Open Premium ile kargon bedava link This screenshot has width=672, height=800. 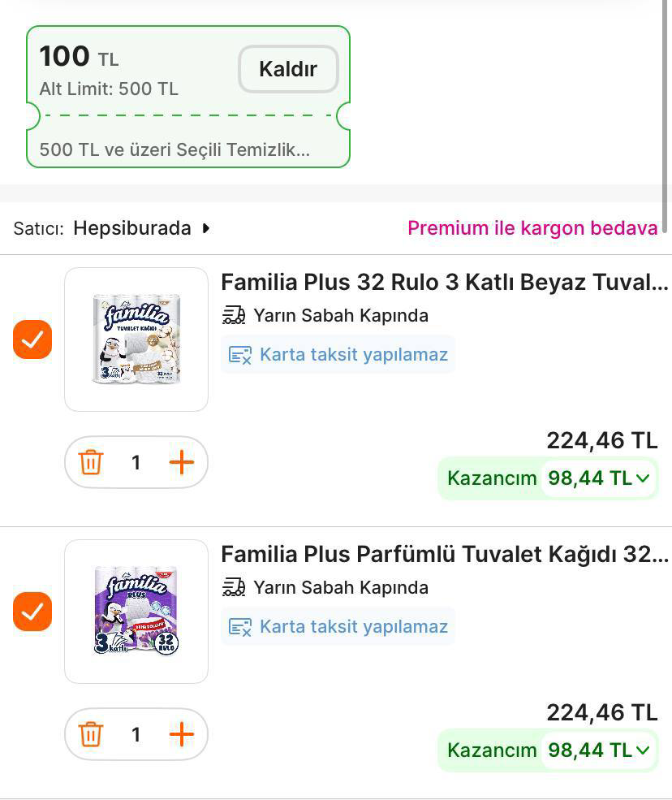[x=532, y=228]
